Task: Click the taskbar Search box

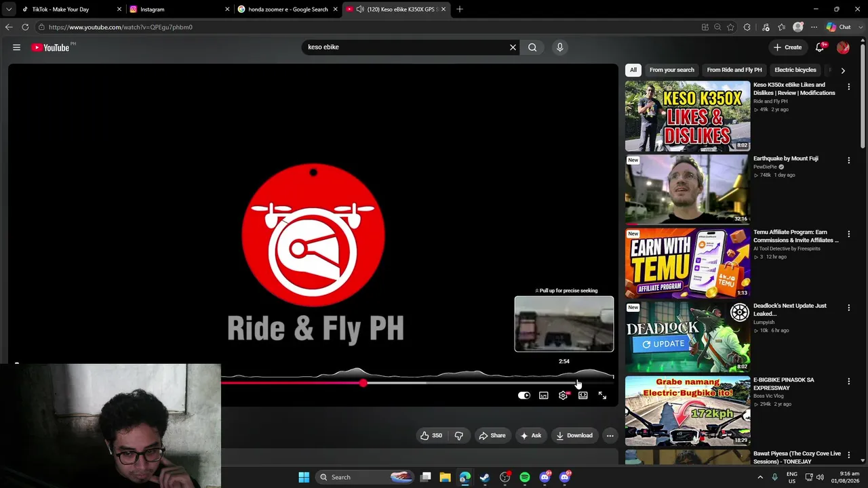Action: [365, 477]
